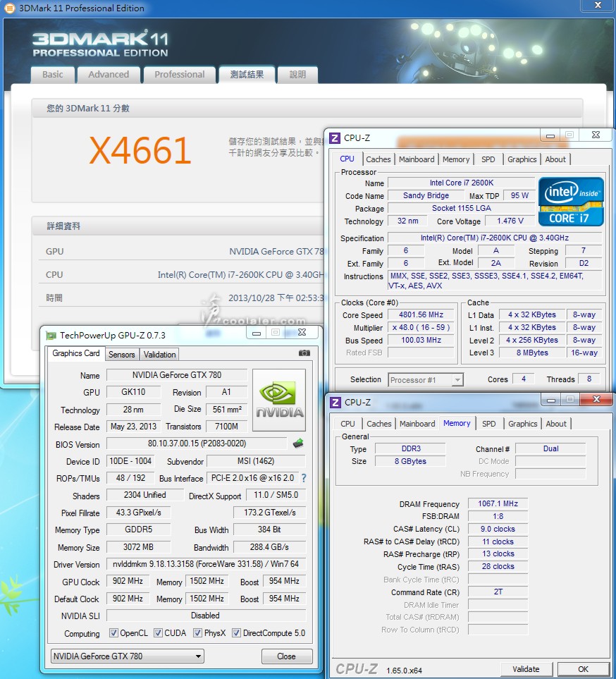Click the upper CPU-Z window title icon
The image size is (616, 679).
click(335, 137)
